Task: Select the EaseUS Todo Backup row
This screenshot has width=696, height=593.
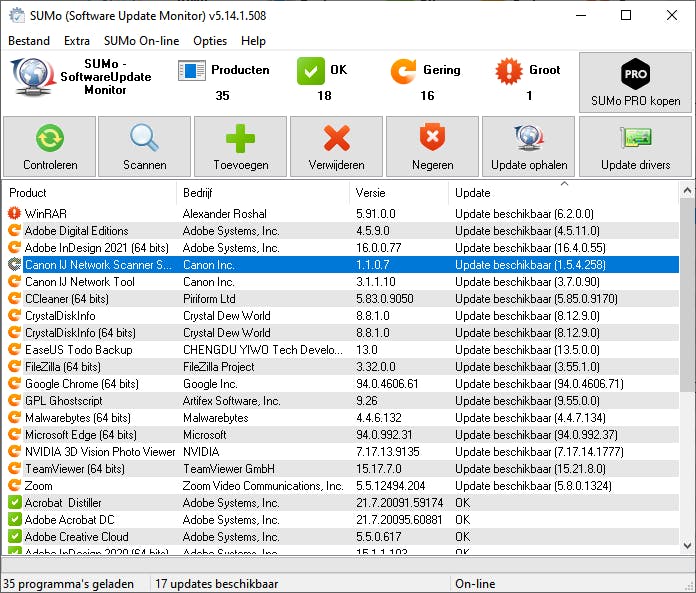Action: pos(343,349)
